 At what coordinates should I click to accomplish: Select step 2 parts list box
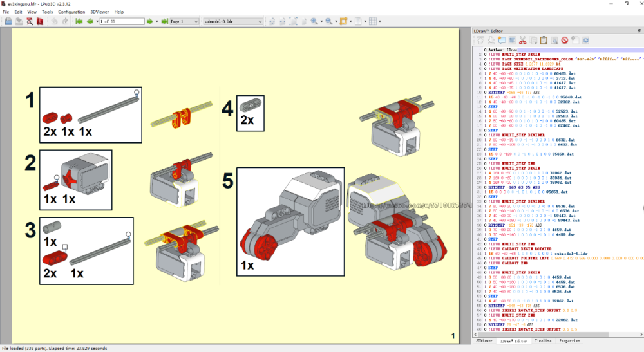point(75,180)
